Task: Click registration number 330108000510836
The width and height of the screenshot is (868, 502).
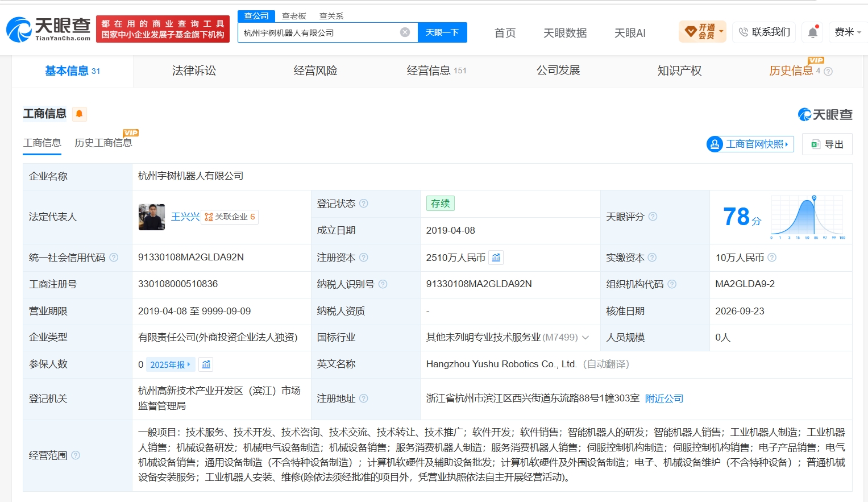Action: [x=178, y=284]
